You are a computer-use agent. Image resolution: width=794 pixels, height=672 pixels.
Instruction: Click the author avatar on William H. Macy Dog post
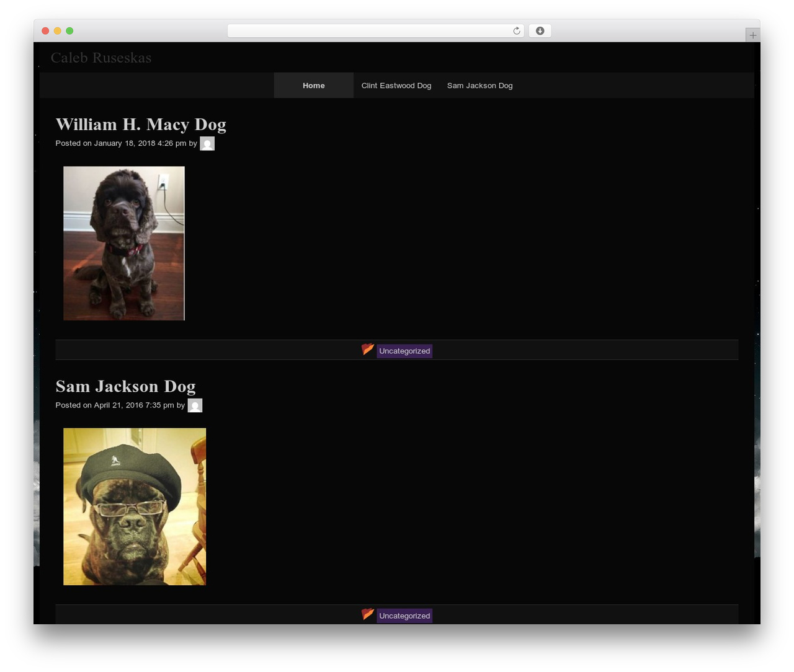207,144
